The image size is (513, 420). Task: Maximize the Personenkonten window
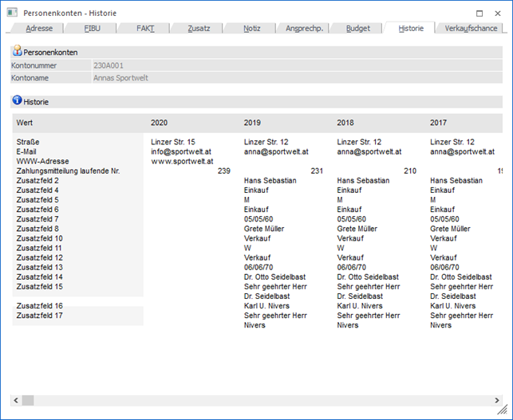[x=478, y=13]
